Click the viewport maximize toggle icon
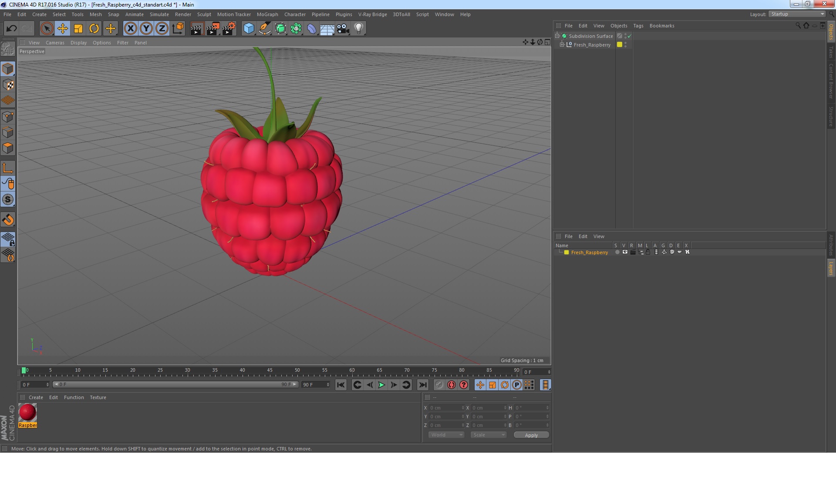Image resolution: width=836 pixels, height=504 pixels. pos(547,42)
